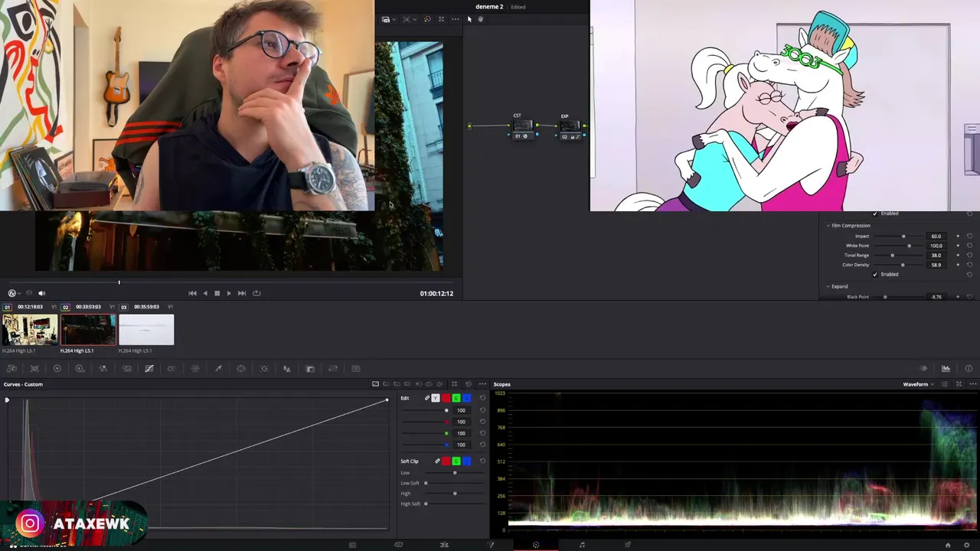Open the 3D stereoscopic palette

[356, 368]
